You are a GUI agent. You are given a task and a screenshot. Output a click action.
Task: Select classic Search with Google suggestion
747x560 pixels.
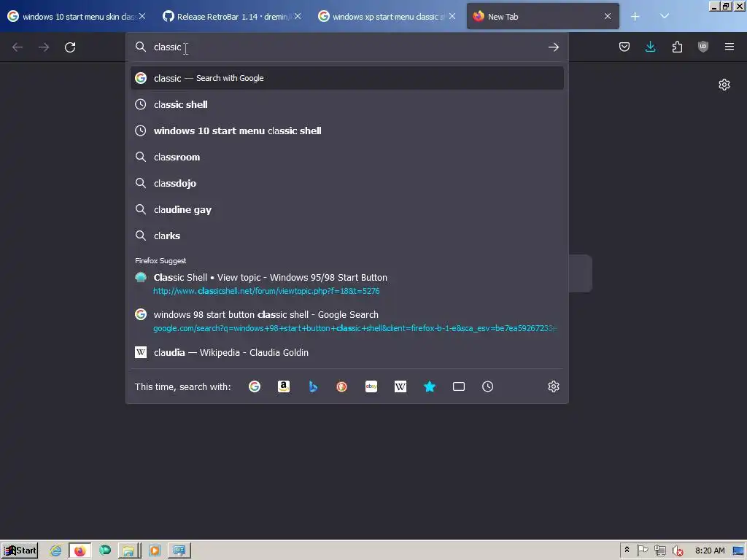pyautogui.click(x=347, y=78)
